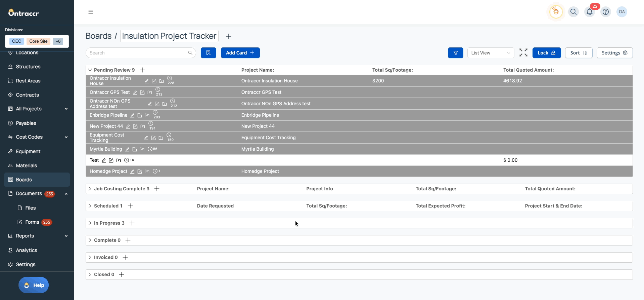This screenshot has width=644, height=300.
Task: Collapse the Documents sidebar chevron
Action: coord(66,194)
